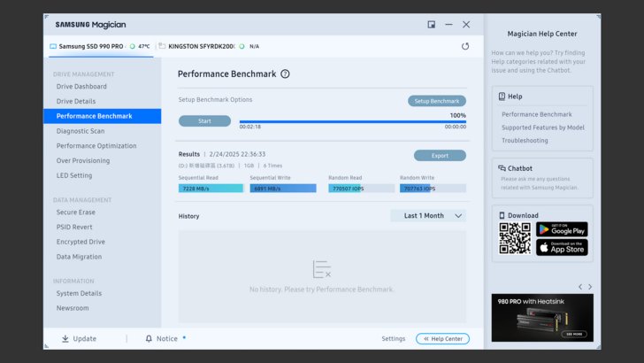Click the Update download icon
Image resolution: width=644 pixels, height=363 pixels.
click(65, 338)
